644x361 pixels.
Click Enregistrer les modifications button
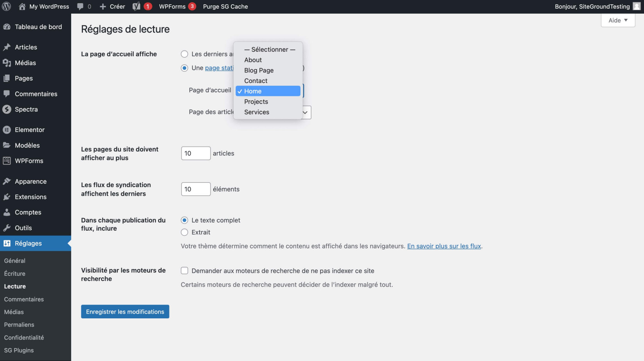125,312
